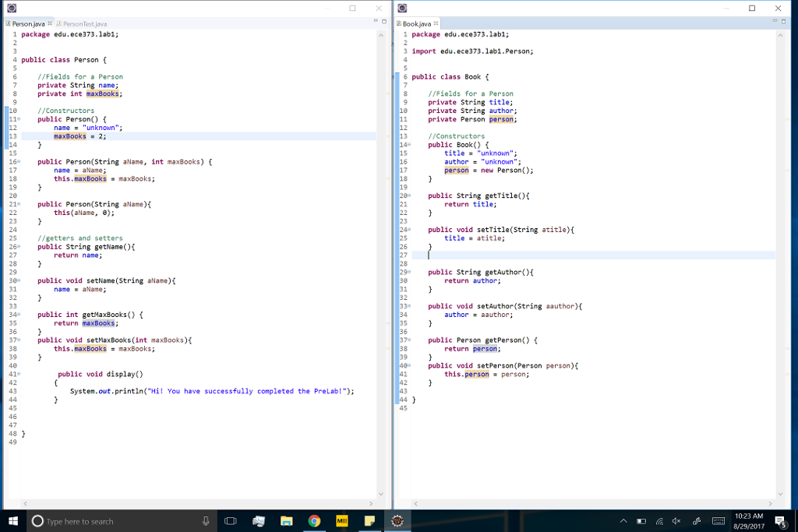
Task: Collapse the getTitle() method fold marker
Action: click(411, 196)
